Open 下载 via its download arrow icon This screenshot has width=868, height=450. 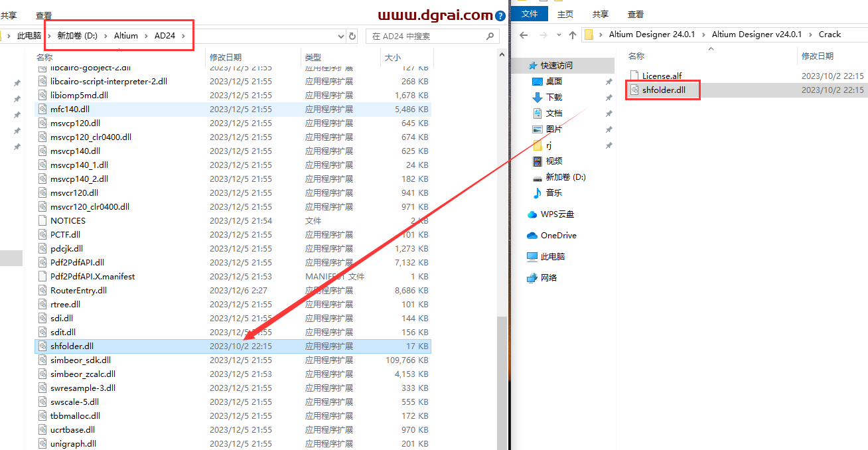tap(538, 97)
